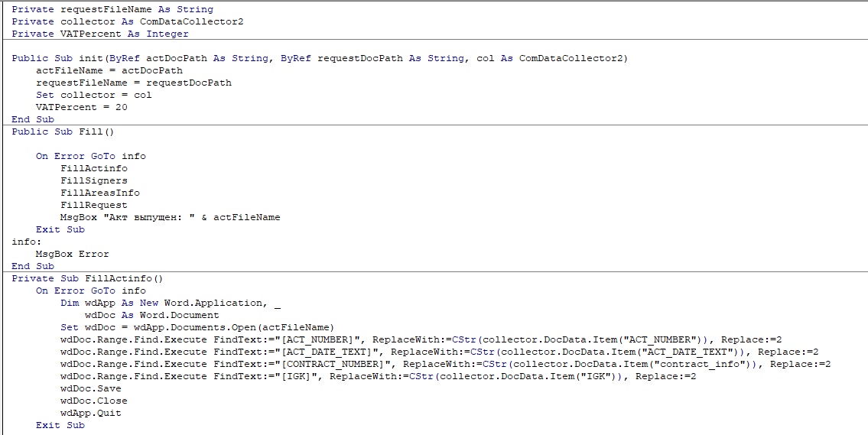868x435 pixels.
Task: Place cursor on "requestFileName = requestDocPath" line
Action: click(x=134, y=83)
